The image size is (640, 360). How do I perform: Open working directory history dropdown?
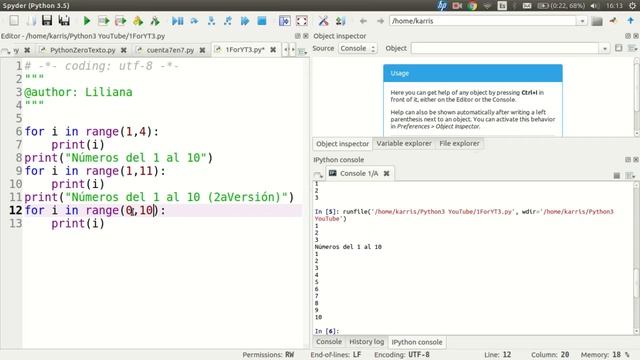click(x=582, y=21)
